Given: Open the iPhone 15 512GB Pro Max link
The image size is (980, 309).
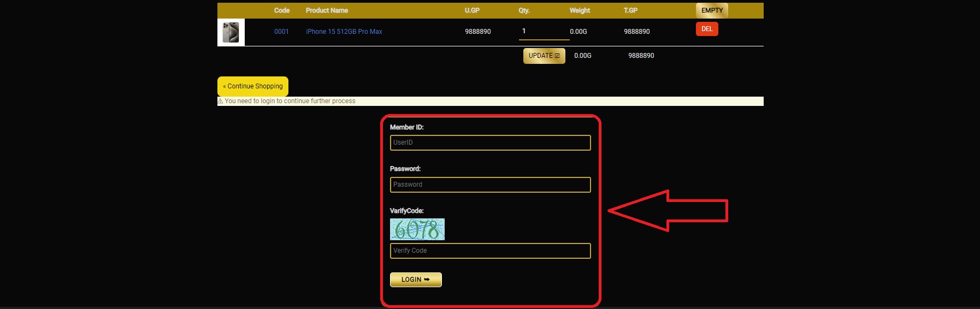Looking at the screenshot, I should coord(344,32).
